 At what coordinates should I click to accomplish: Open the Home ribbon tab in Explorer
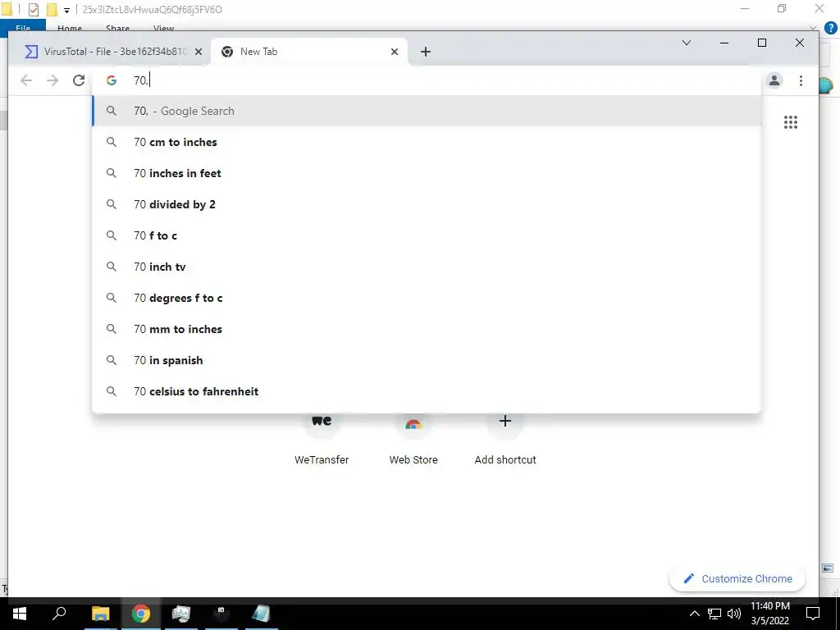coord(70,27)
